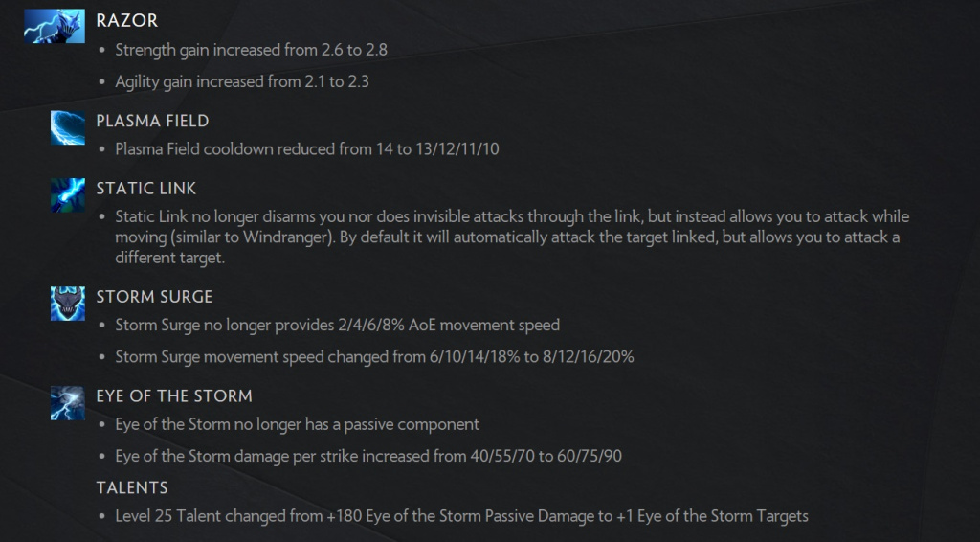Image resolution: width=980 pixels, height=542 pixels.
Task: Click the Storm Surge AoE movement speed line
Action: point(338,325)
